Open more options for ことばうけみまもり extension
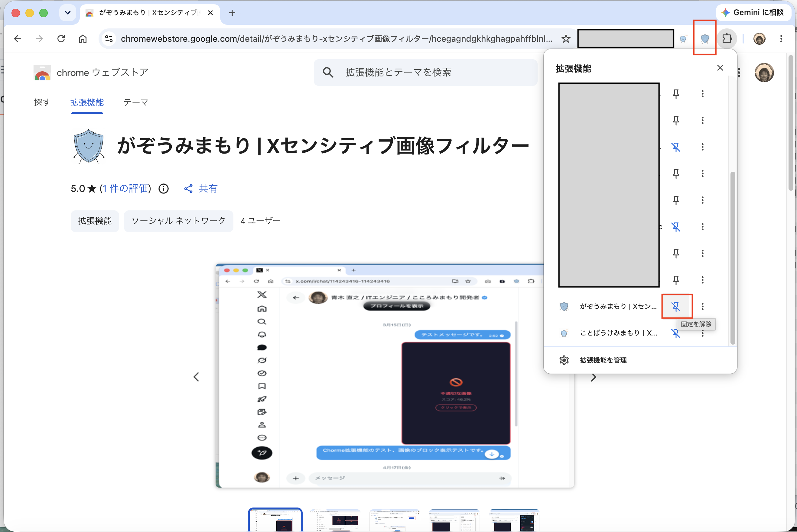Screen dimensions: 797x532 [x=703, y=333]
